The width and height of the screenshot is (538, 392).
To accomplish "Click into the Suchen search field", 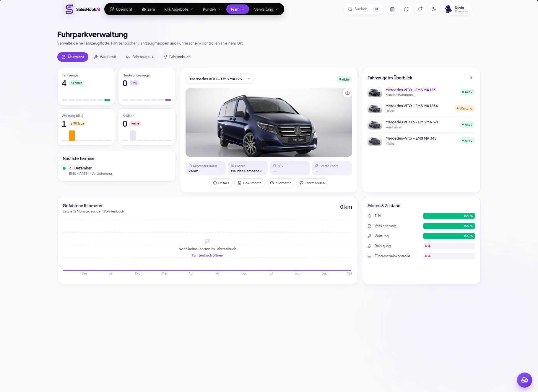I will pyautogui.click(x=363, y=9).
